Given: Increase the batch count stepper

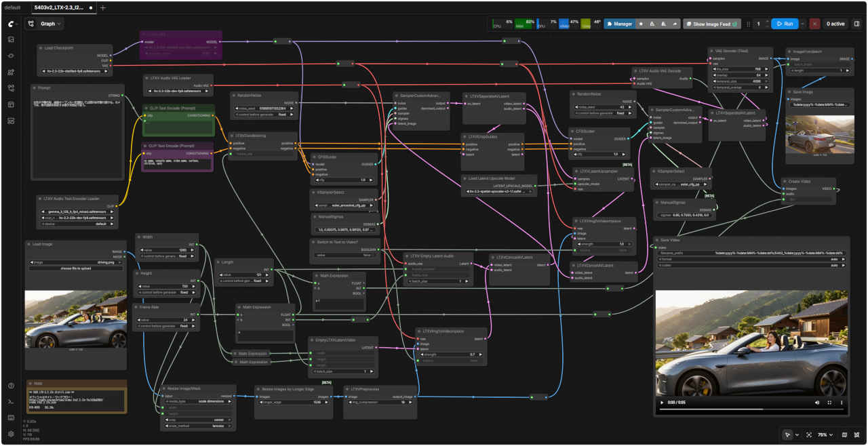Looking at the screenshot, I should coord(767,21).
